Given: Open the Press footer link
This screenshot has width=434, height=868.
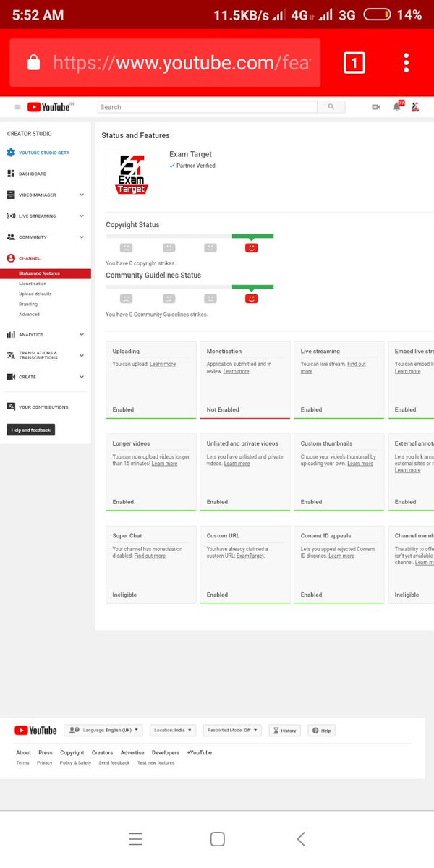Looking at the screenshot, I should pyautogui.click(x=46, y=752).
